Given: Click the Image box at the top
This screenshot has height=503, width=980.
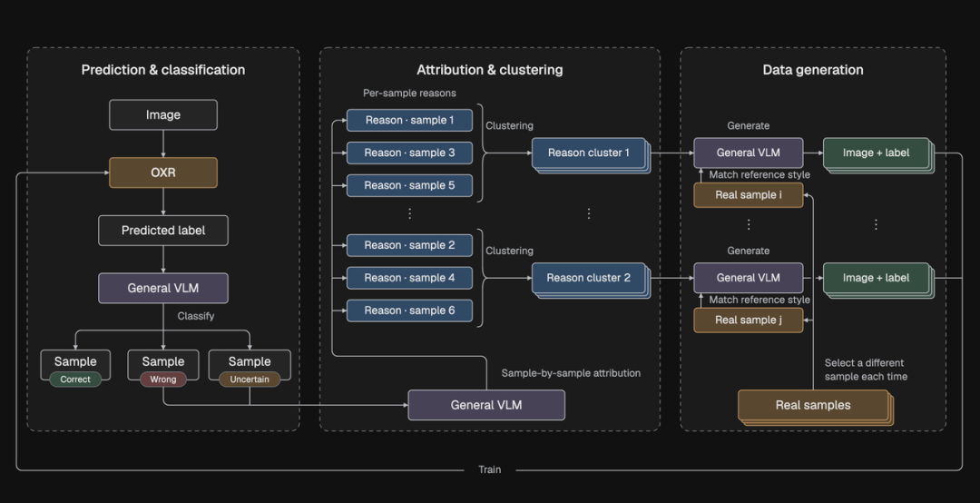Looking at the screenshot, I should [x=163, y=115].
